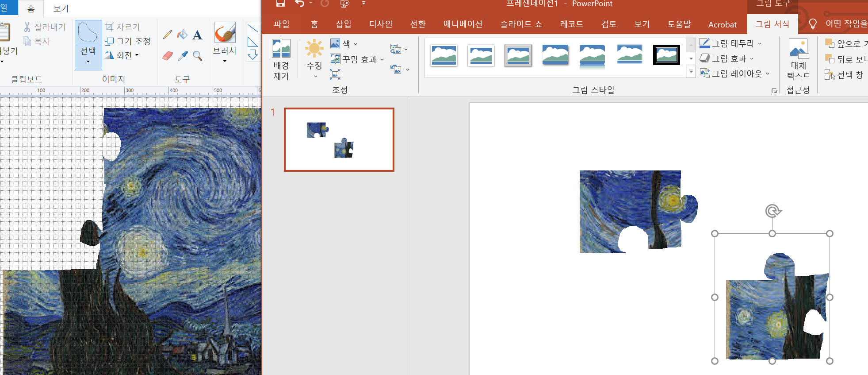868x375 pixels.
Task: Move picture styles gallery down one row
Action: click(691, 58)
